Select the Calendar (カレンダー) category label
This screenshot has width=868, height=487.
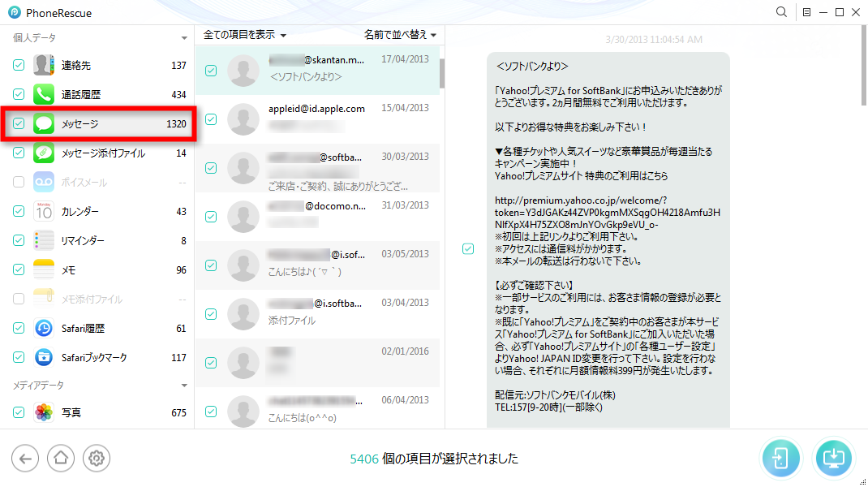[x=80, y=212]
